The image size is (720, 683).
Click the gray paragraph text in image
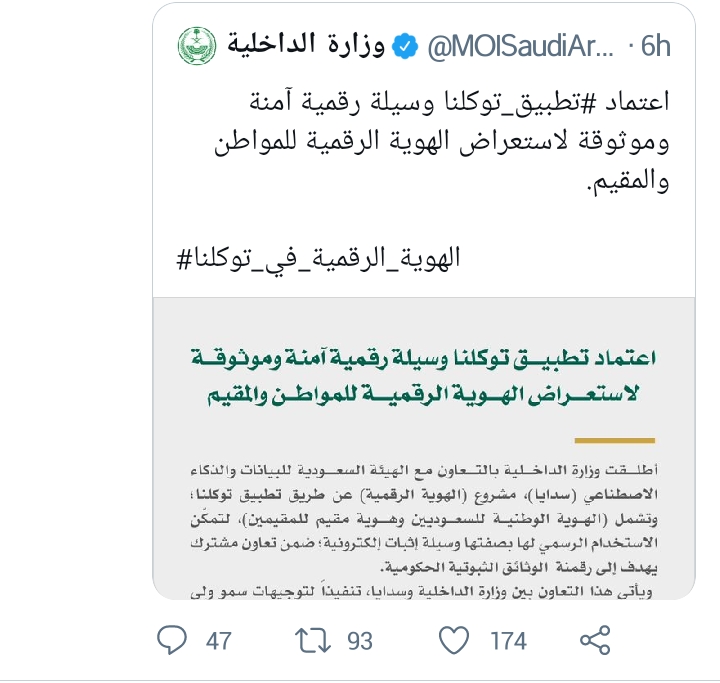pos(424,531)
